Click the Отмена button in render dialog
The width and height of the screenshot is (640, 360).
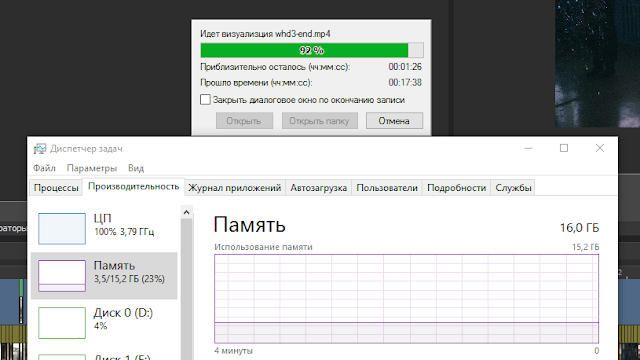click(394, 121)
